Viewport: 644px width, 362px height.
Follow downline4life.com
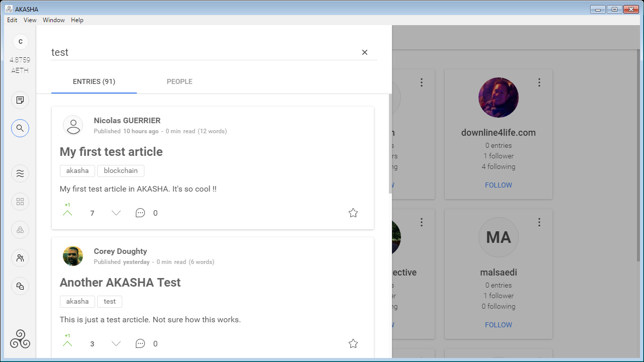[499, 185]
